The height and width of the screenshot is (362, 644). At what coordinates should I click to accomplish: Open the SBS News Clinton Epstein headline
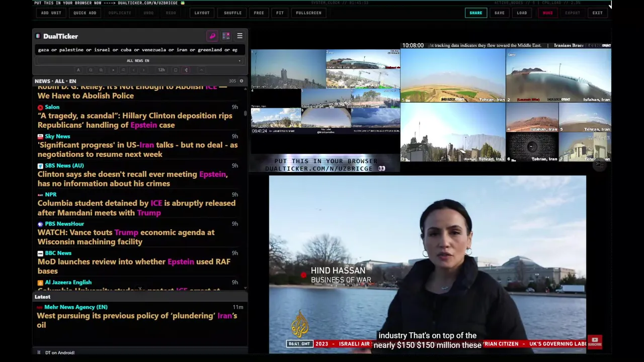(x=132, y=178)
